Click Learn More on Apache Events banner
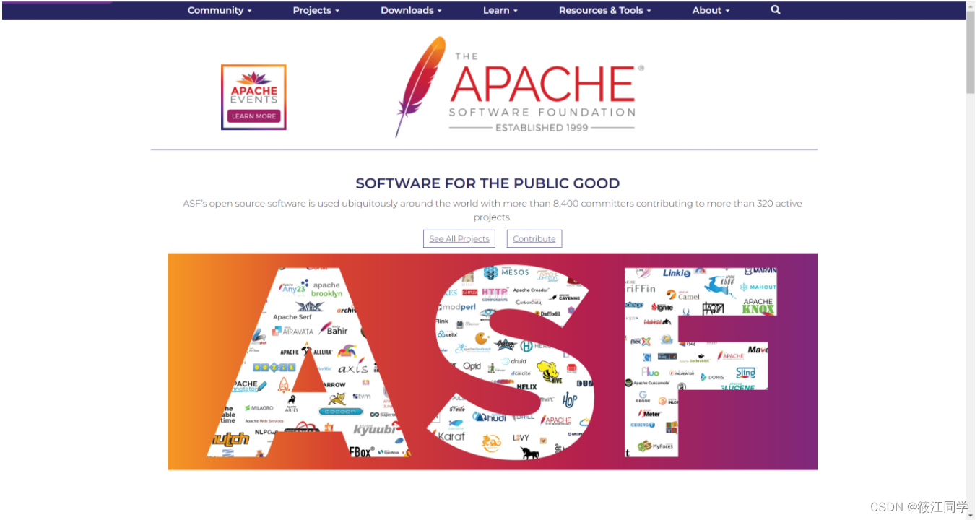Screen dimensions: 980x520 pyautogui.click(x=253, y=116)
